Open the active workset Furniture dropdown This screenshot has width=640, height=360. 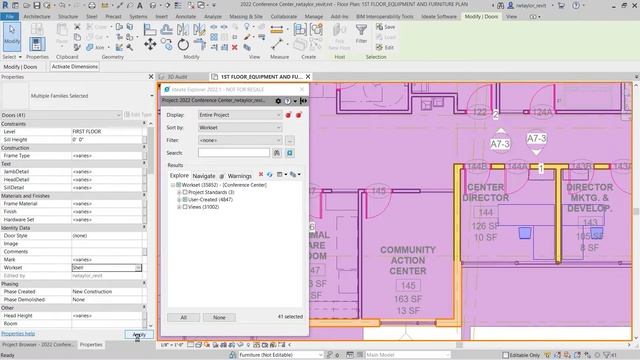[281, 355]
